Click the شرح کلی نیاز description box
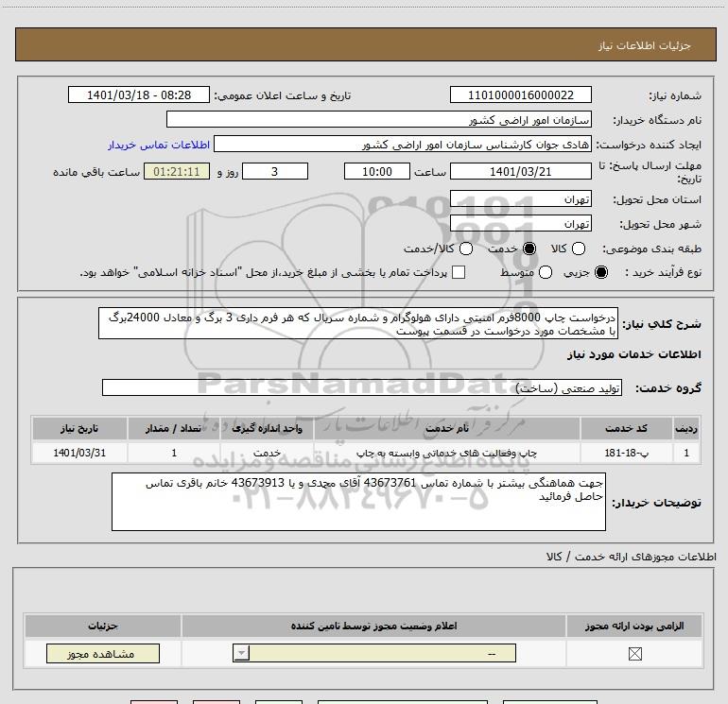728x704 pixels. coord(358,323)
